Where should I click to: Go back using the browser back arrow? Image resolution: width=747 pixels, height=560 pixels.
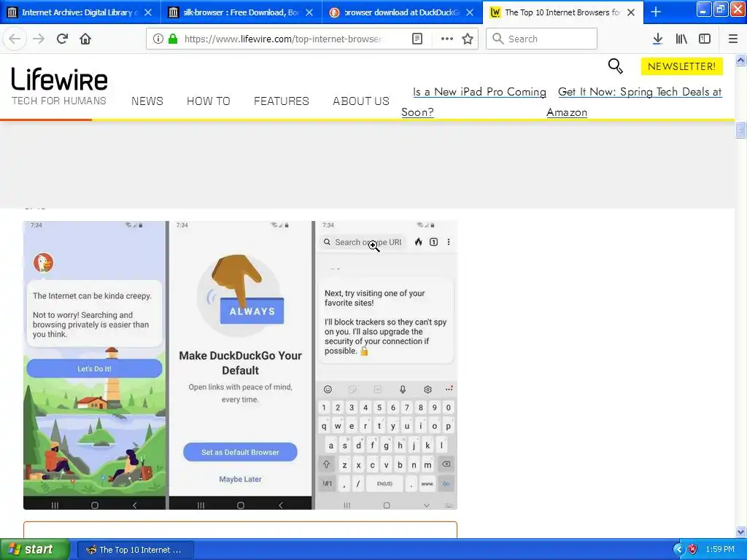[x=15, y=39]
